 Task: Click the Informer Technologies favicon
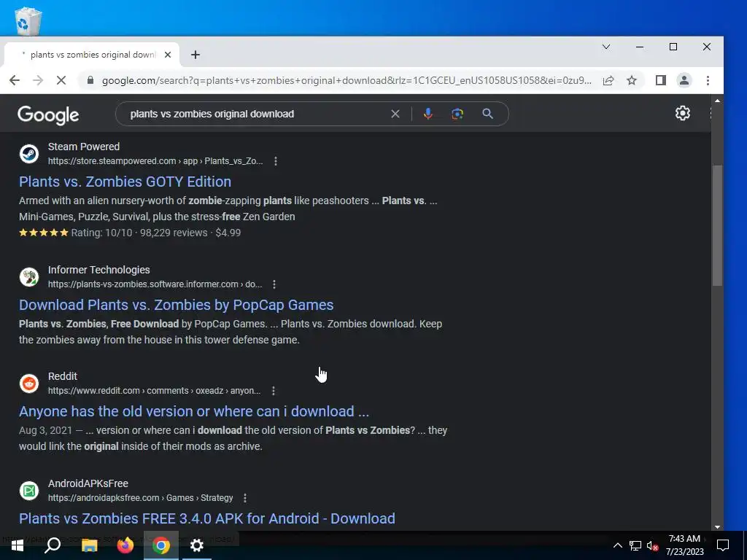(x=29, y=277)
